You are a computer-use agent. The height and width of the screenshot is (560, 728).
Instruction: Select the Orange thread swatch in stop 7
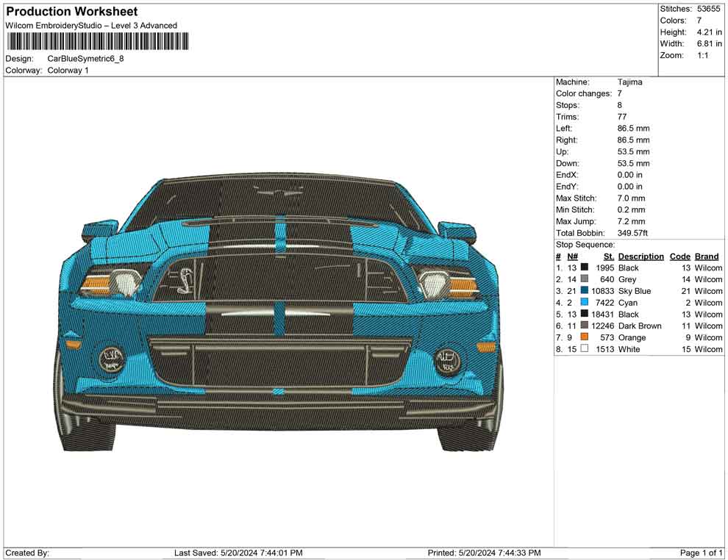[x=585, y=337]
